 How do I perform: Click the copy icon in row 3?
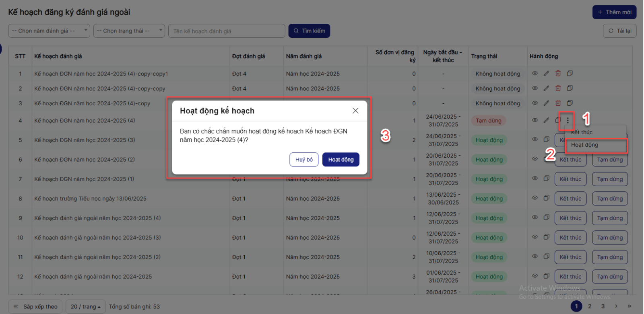pyautogui.click(x=570, y=103)
